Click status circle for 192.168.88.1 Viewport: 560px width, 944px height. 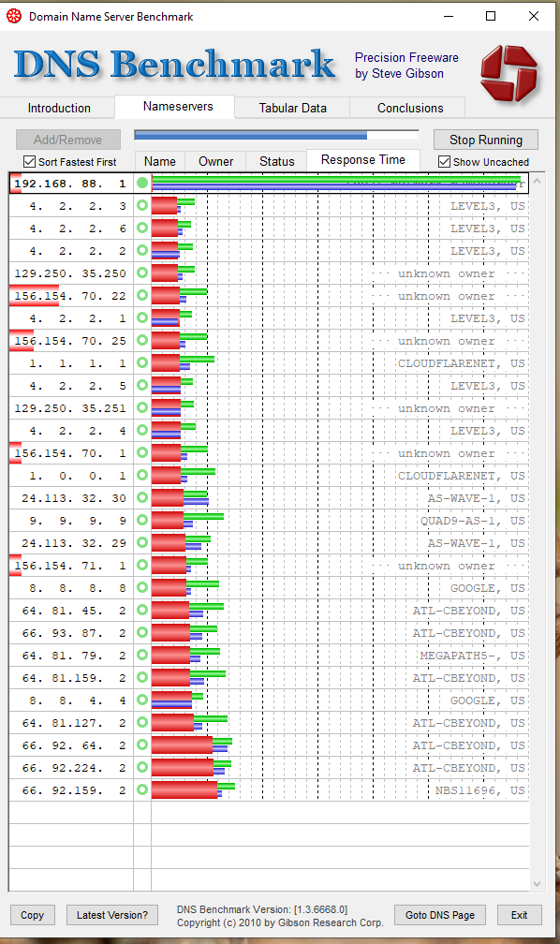tap(142, 183)
